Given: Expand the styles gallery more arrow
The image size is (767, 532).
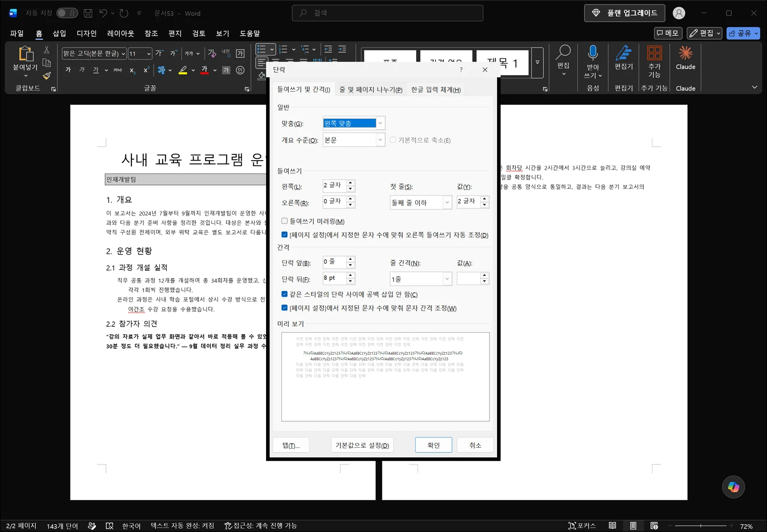Looking at the screenshot, I should click(x=537, y=62).
